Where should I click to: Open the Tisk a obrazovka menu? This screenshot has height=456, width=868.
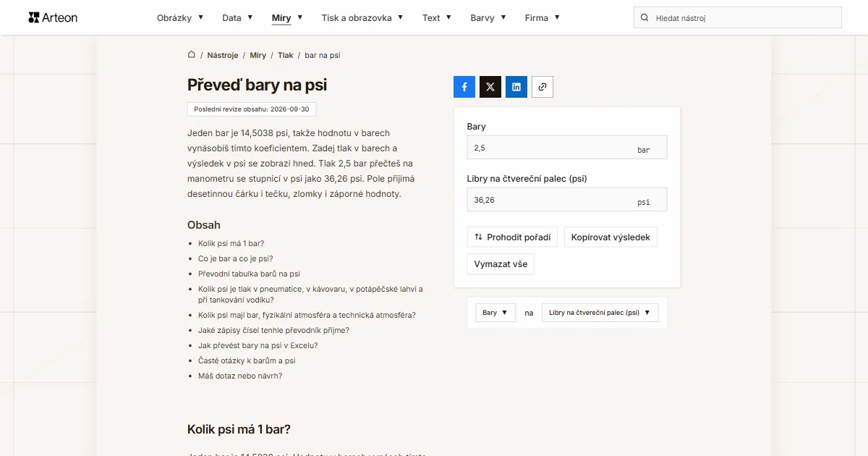362,17
